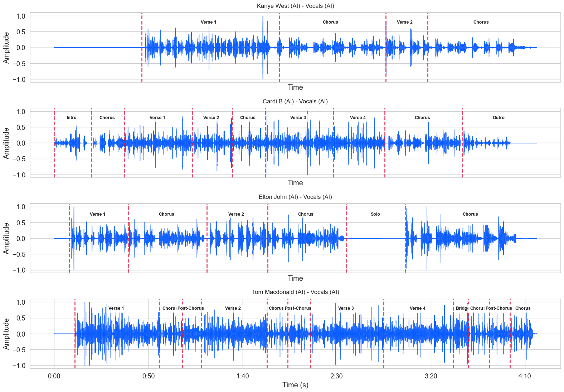Image resolution: width=564 pixels, height=392 pixels.
Task: Click the Time label below Kanye West plot
Action: coord(295,88)
